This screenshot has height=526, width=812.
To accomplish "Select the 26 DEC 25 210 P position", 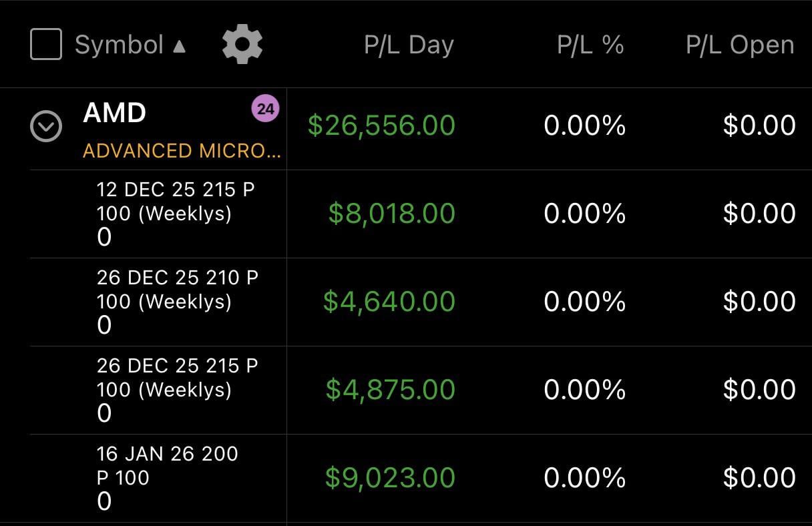I will (177, 290).
